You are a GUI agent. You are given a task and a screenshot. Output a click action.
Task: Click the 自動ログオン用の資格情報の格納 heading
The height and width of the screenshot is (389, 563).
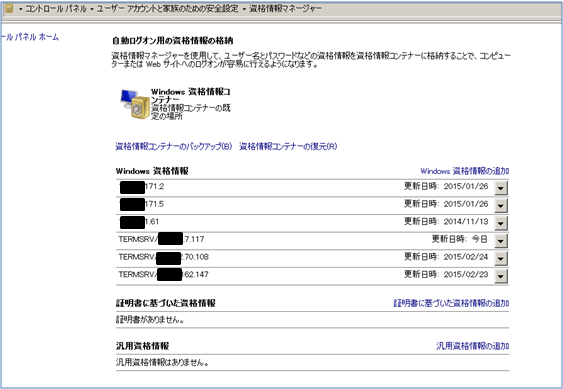[x=173, y=41]
